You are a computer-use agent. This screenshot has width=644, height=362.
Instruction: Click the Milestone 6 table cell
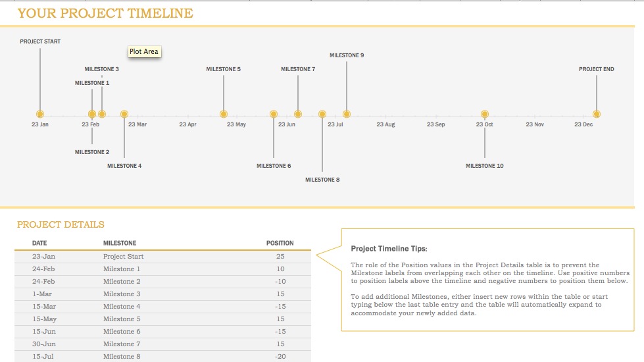(x=122, y=332)
